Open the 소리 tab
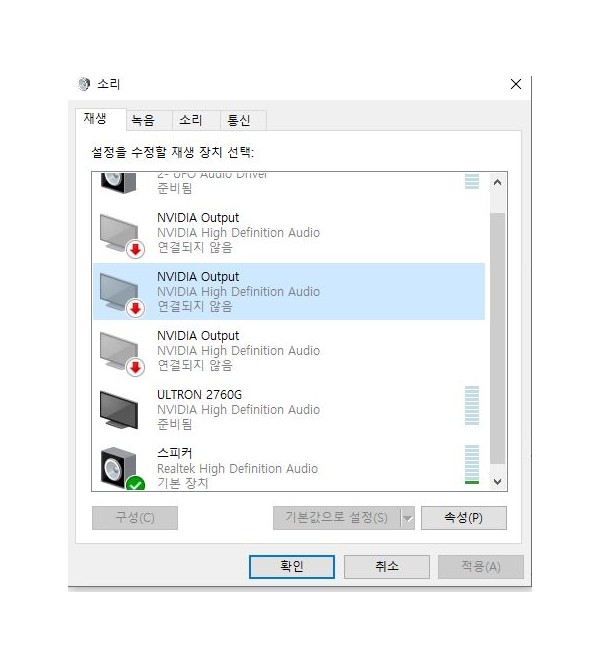Viewport: 600px width, 667px height. click(196, 120)
